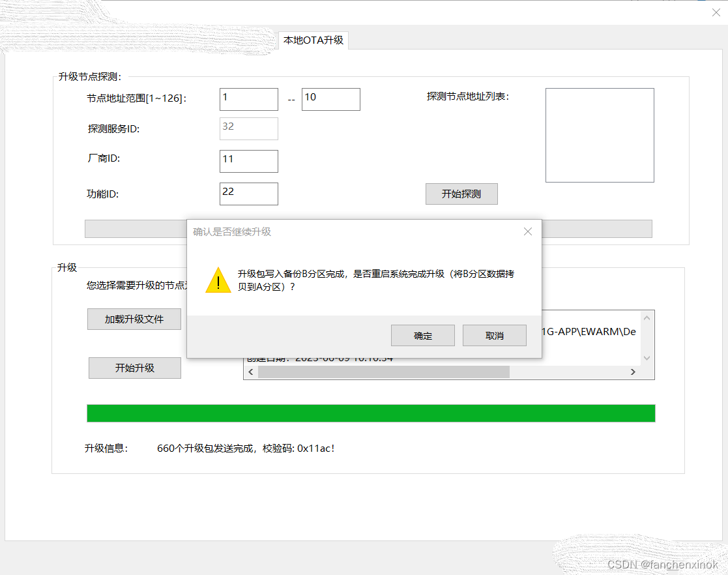Click the left arrow of the horizontal scrollbar
728x575 pixels.
[251, 372]
